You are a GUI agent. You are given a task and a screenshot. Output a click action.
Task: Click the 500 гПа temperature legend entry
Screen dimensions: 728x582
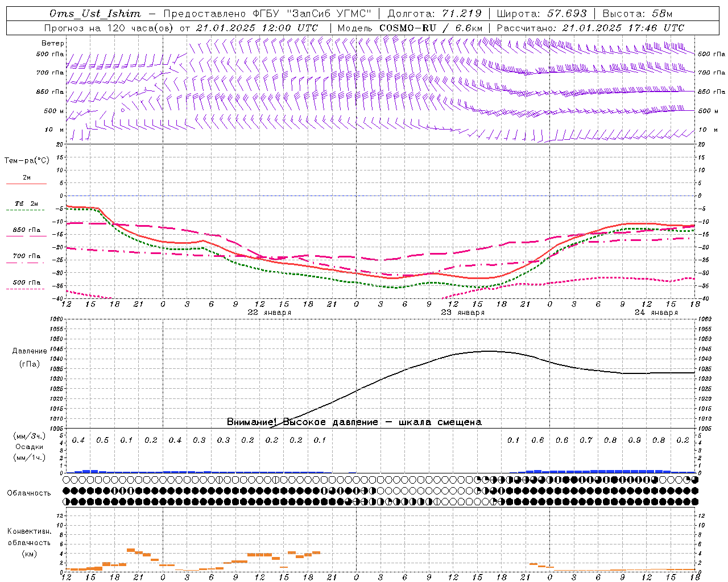(x=27, y=282)
